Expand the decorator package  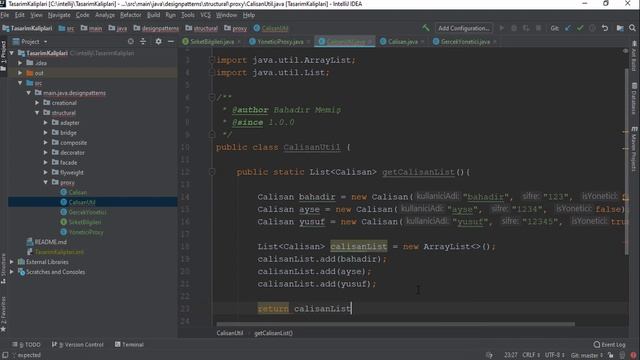coord(46,153)
